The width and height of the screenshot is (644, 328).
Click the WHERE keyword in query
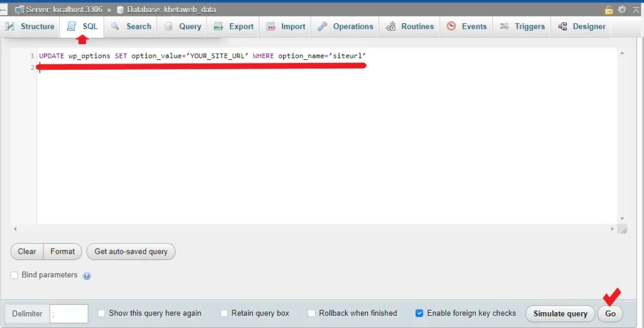264,56
